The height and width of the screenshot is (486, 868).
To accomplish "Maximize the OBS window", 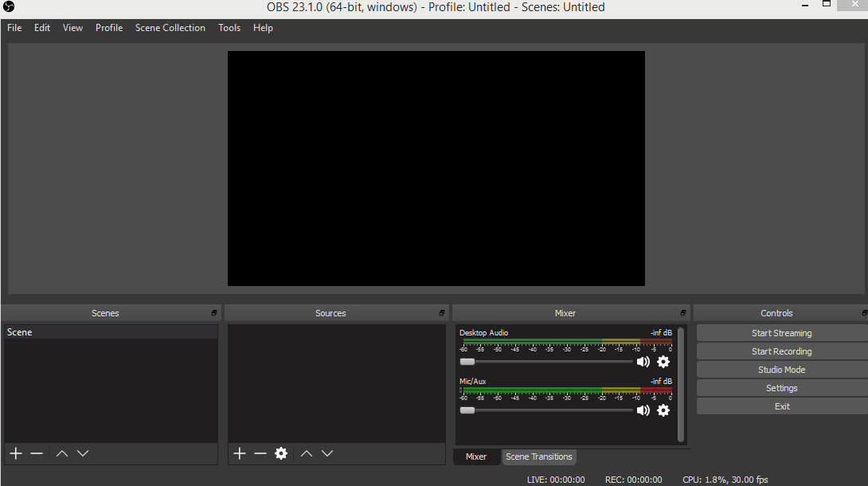I will (827, 4).
